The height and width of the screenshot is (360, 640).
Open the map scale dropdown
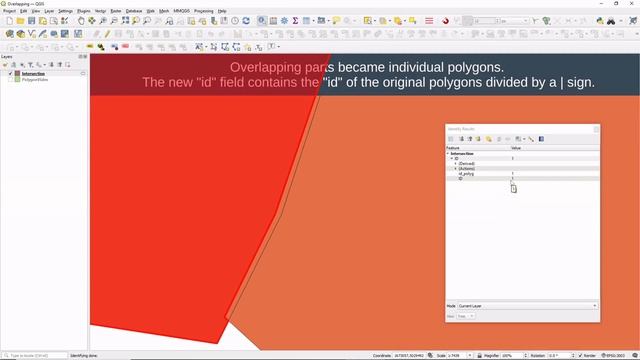[470, 356]
